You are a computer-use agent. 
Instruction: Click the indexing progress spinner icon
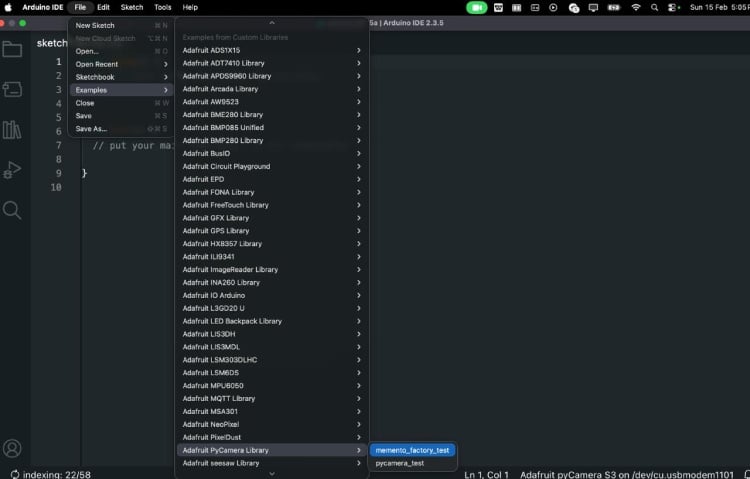[15, 474]
